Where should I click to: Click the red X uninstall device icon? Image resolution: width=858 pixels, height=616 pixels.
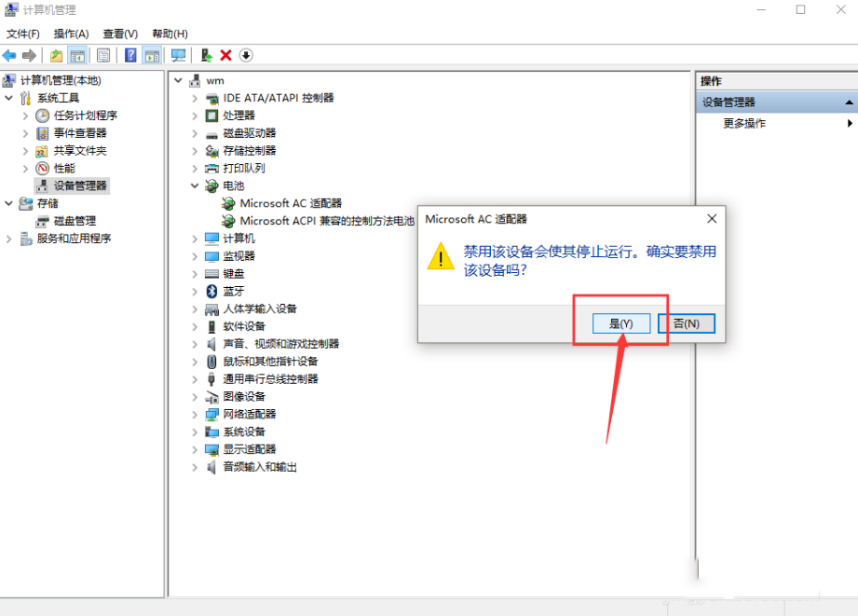point(225,55)
